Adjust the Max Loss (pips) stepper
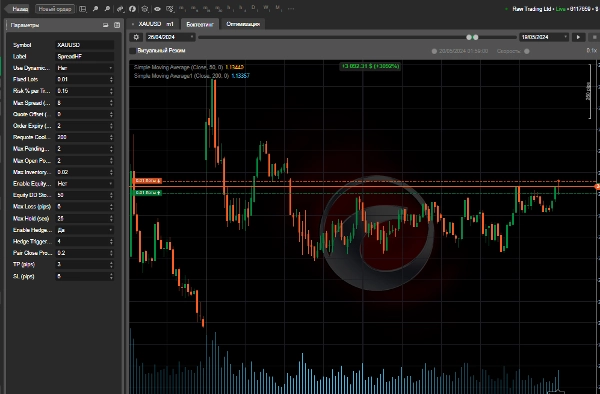600x394 pixels. click(x=111, y=207)
